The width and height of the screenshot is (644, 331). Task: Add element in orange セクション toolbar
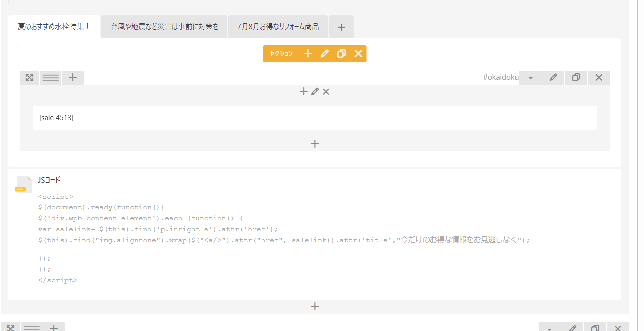(x=308, y=54)
